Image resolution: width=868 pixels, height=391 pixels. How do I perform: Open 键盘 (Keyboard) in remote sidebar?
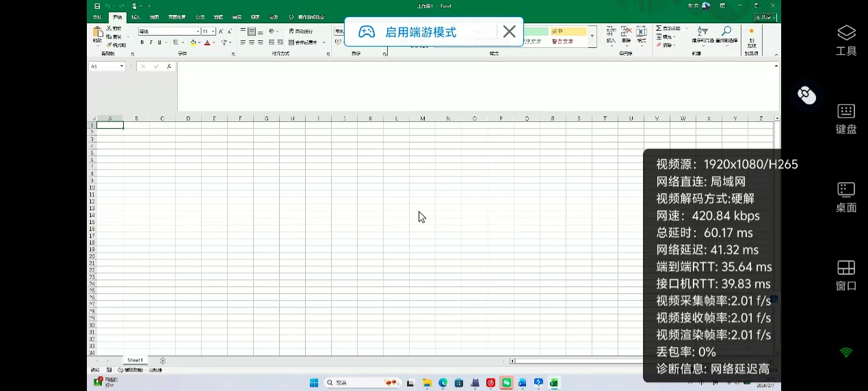point(846,118)
